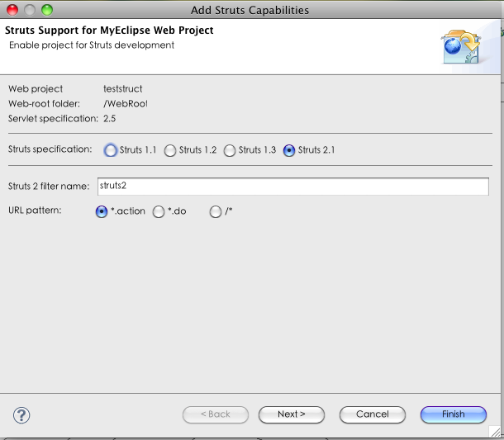Image resolution: width=504 pixels, height=440 pixels.
Task: Click the Web project label
Action: pyautogui.click(x=36, y=89)
